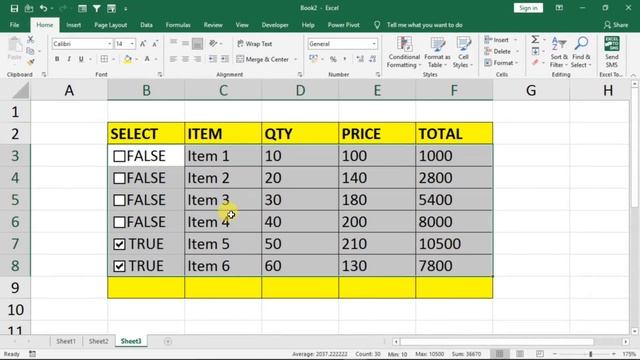Click the Format Painter brush icon
This screenshot has height=360, width=640.
pos(31,62)
